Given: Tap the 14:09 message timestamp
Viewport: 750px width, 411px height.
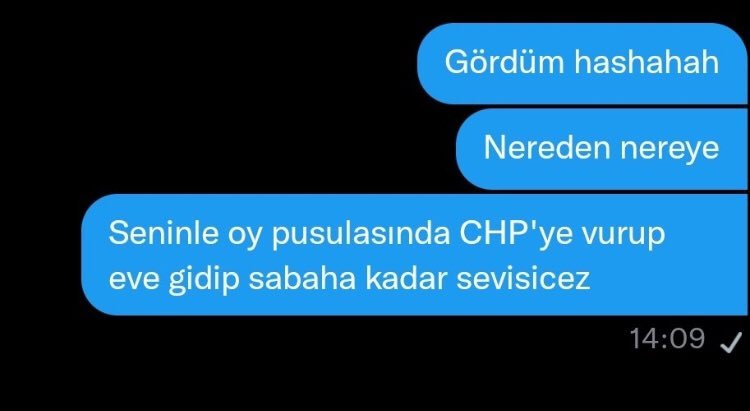Looking at the screenshot, I should point(667,339).
